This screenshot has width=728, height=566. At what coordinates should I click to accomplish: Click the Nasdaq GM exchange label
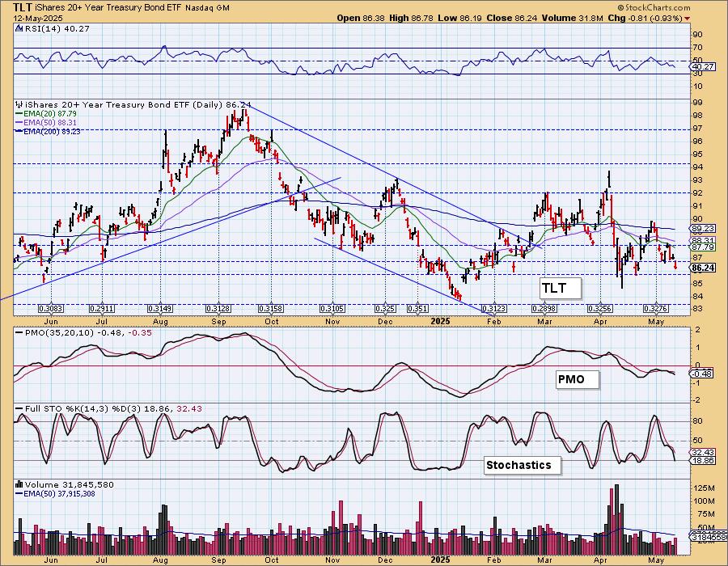207,8
